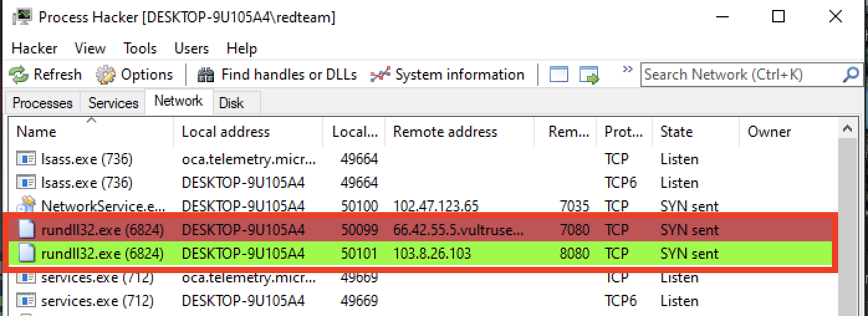The height and width of the screenshot is (316, 868).
Task: Click remote address 103.8.26.103
Action: point(432,254)
